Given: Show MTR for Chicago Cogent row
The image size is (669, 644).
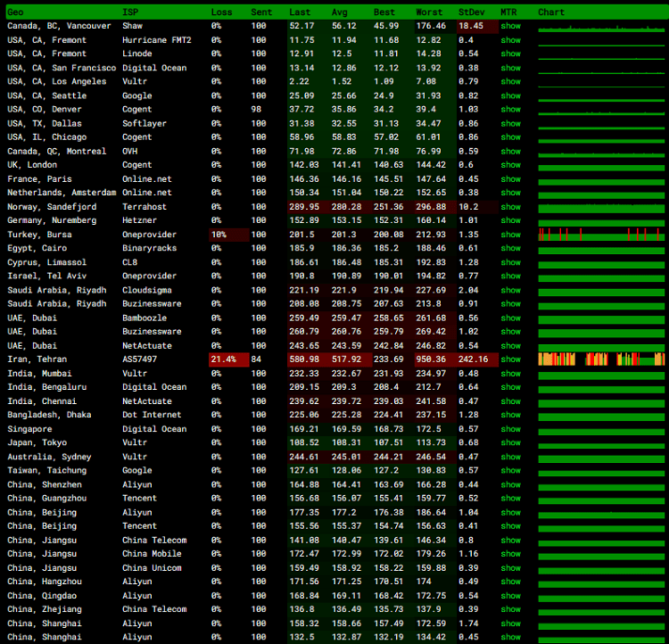Looking at the screenshot, I should 511,137.
